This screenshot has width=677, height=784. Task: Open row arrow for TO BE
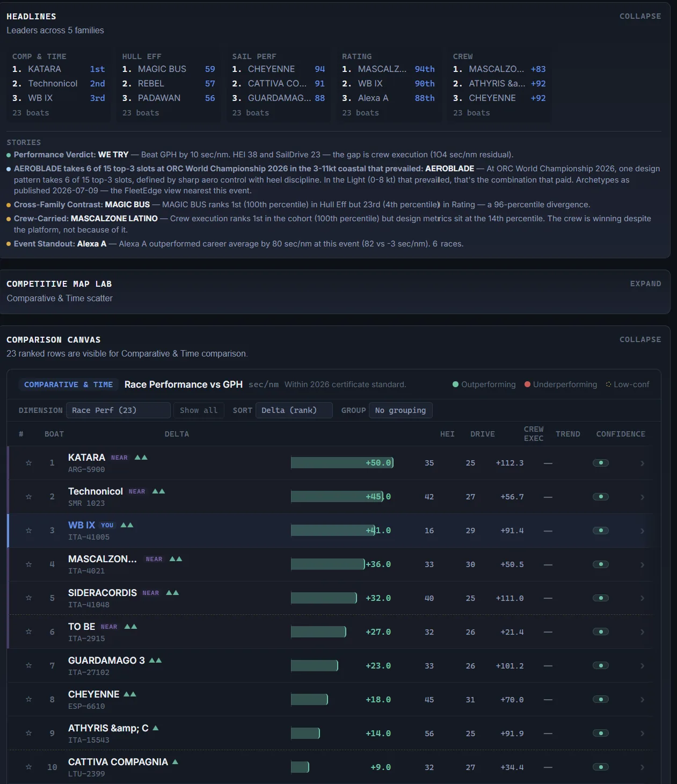(x=642, y=632)
